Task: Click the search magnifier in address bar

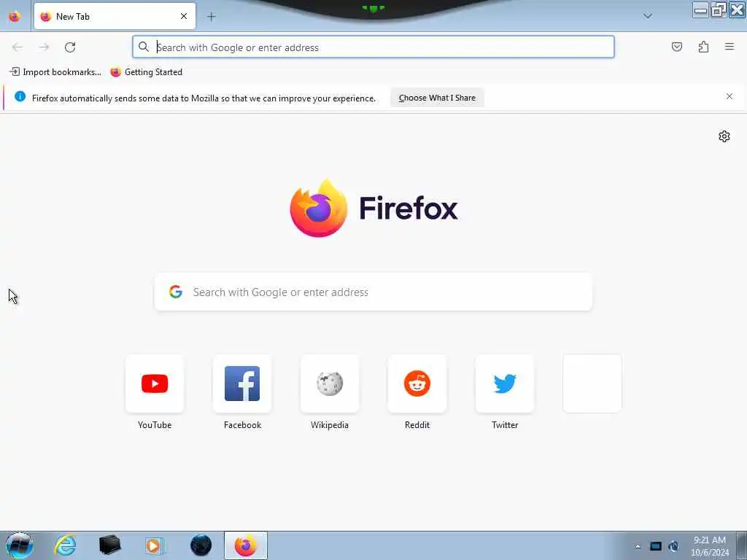Action: (144, 47)
